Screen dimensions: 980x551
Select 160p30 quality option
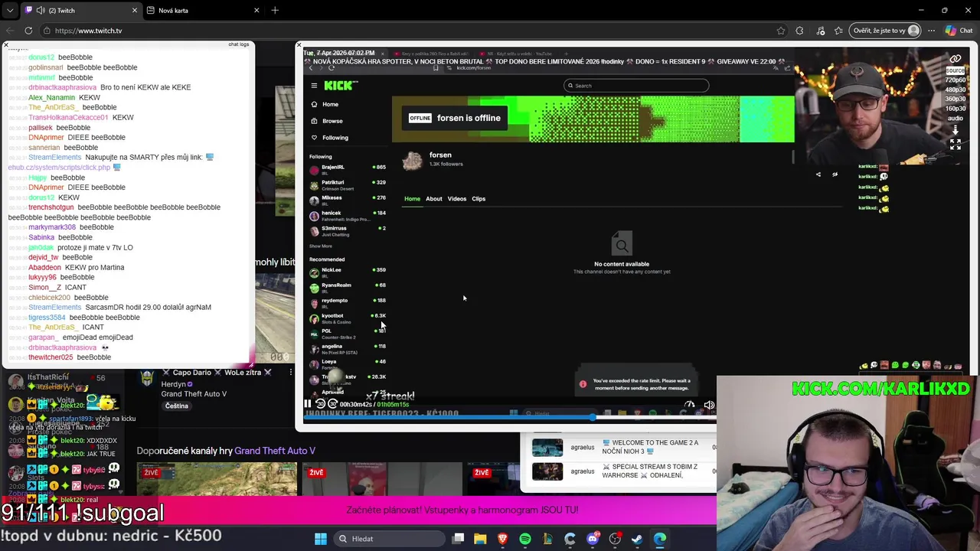[x=955, y=109]
